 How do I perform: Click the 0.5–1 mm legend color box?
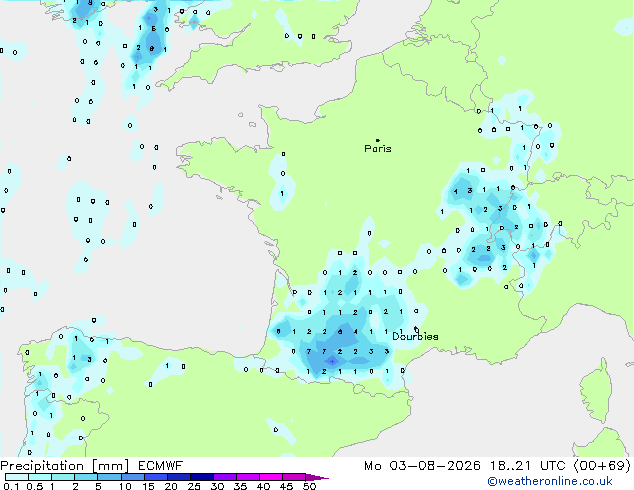point(40,477)
